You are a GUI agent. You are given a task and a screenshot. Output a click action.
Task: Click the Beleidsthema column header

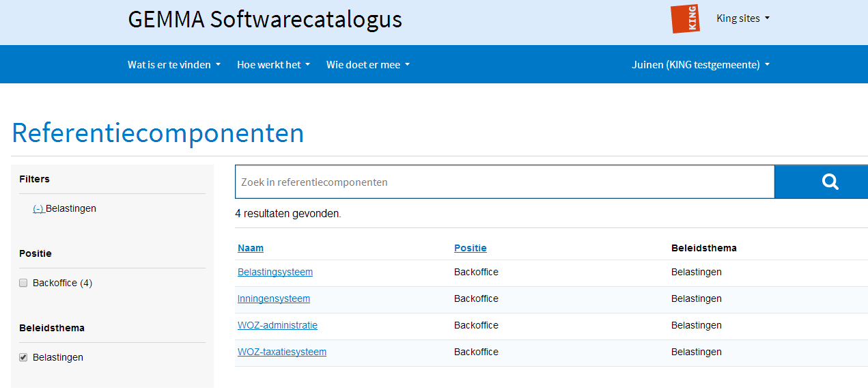[x=704, y=248]
